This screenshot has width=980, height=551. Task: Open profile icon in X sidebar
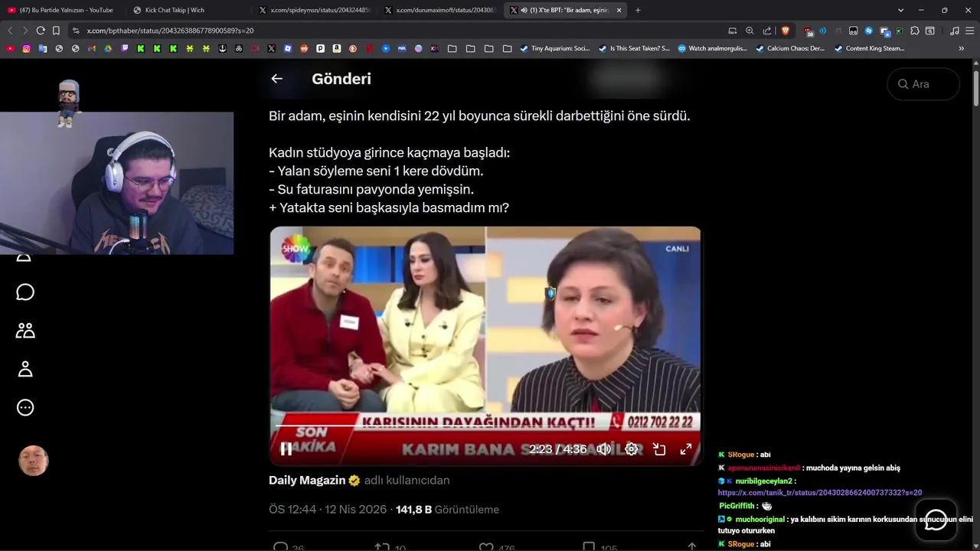tap(25, 369)
